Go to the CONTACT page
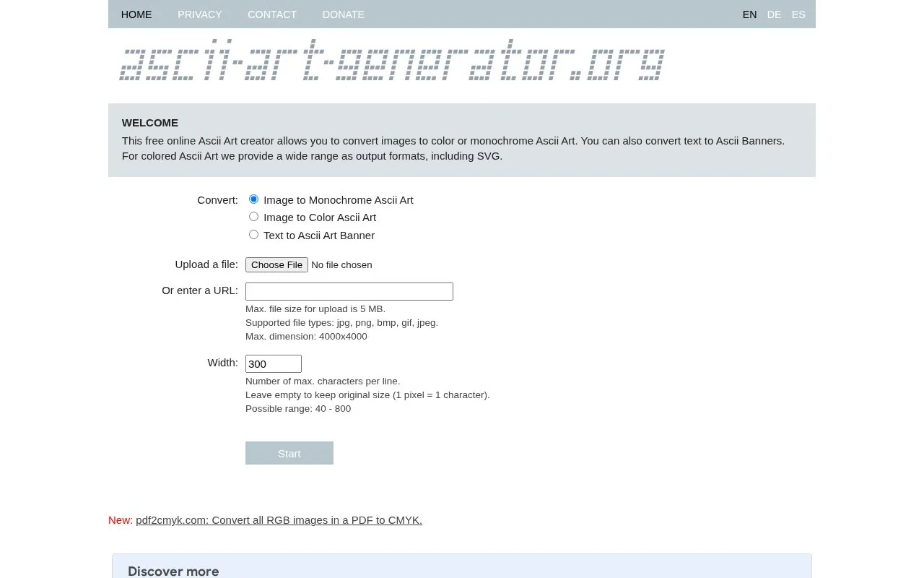 [272, 14]
